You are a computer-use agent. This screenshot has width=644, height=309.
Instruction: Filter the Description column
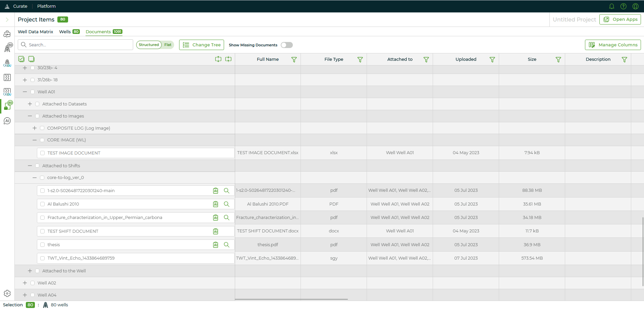pos(625,59)
